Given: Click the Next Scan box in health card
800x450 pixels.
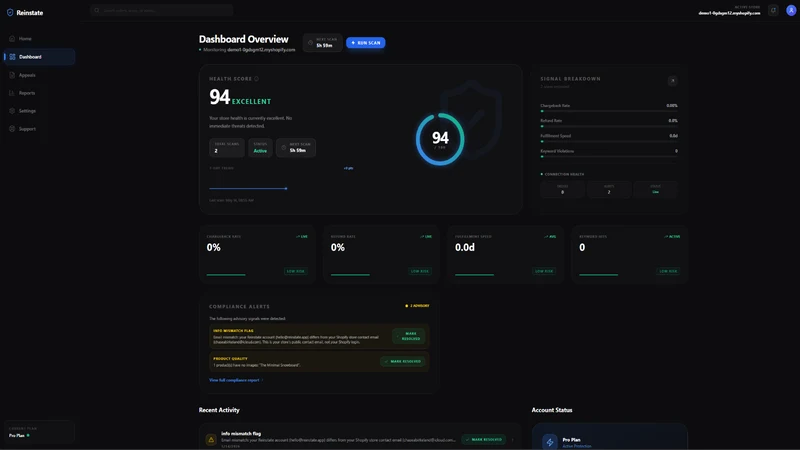Looking at the screenshot, I should point(296,147).
